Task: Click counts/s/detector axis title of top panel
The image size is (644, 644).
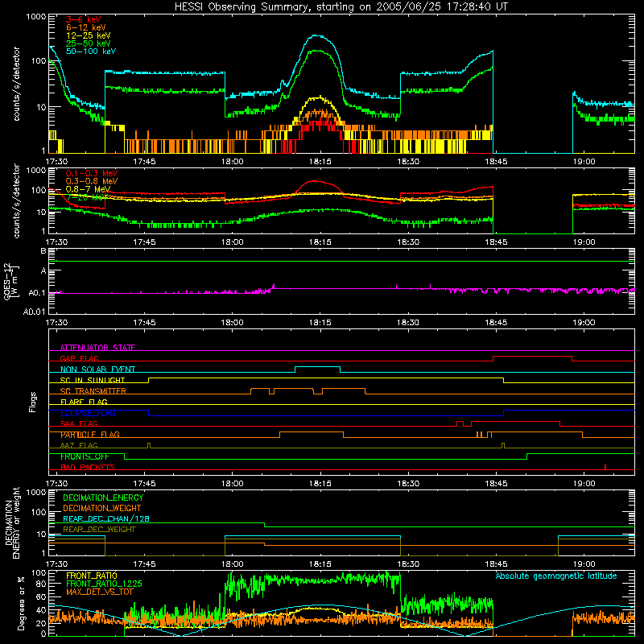Action: 16,84
